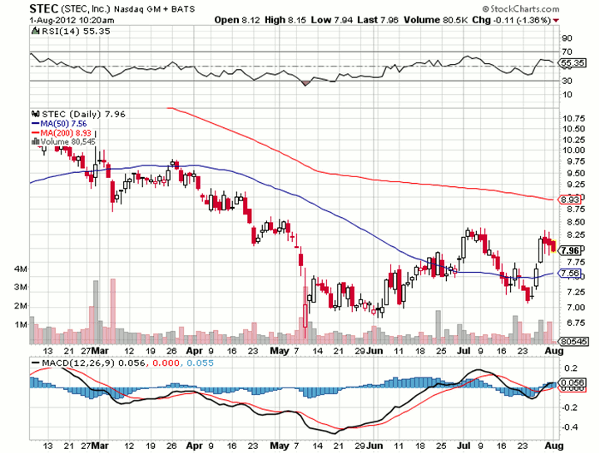Image resolution: width=600 pixels, height=454 pixels.
Task: Click the RSI 70 overbought axis label
Action: coord(567,52)
